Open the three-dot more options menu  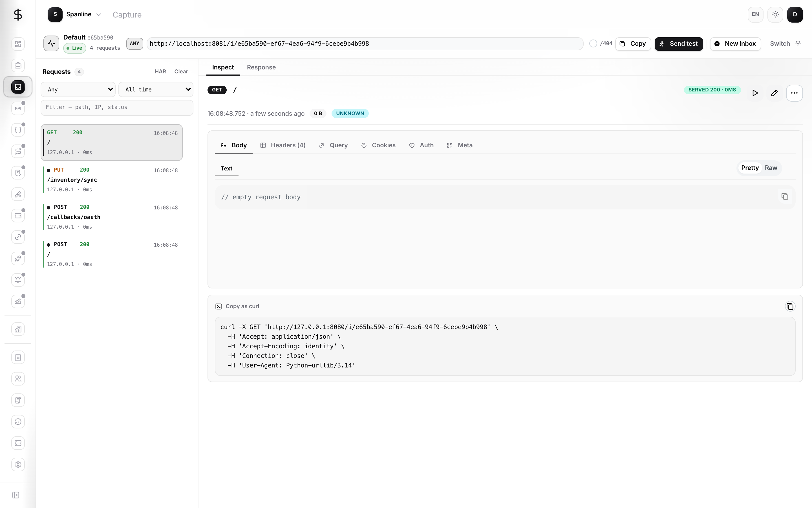point(794,93)
